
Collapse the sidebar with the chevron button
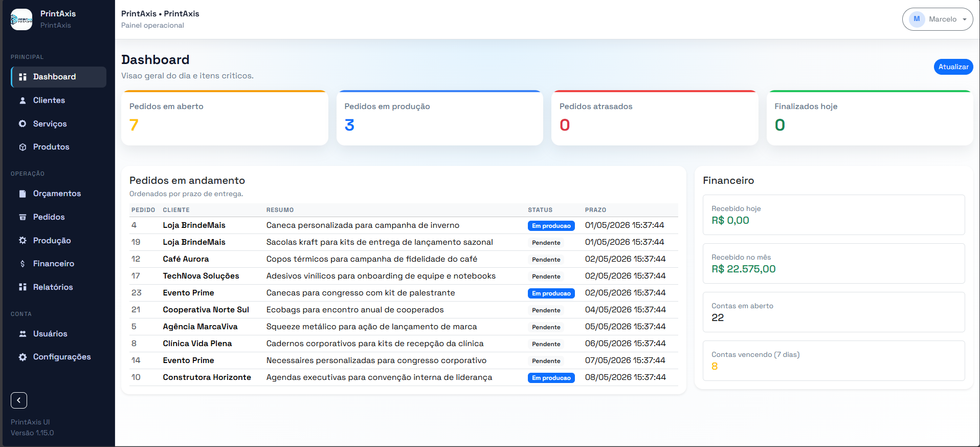click(19, 400)
